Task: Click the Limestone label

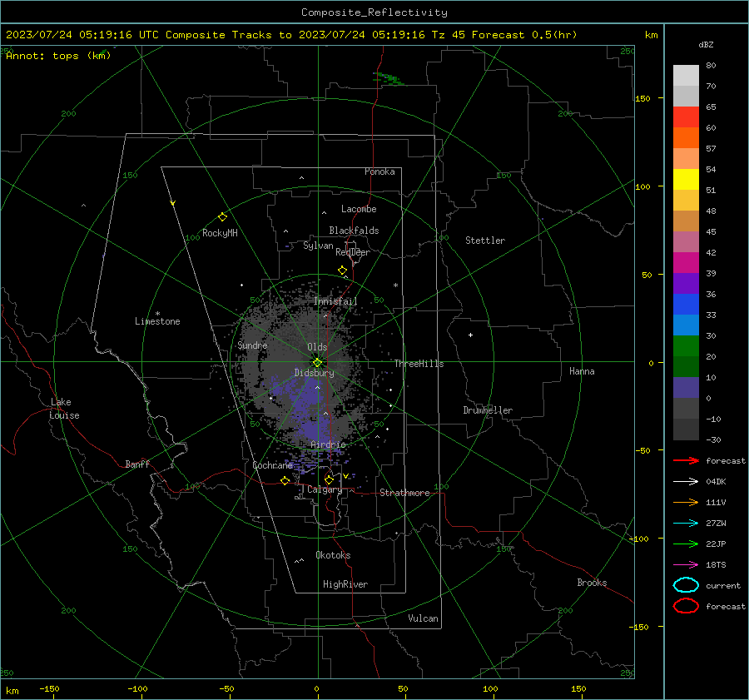Action: (x=157, y=321)
